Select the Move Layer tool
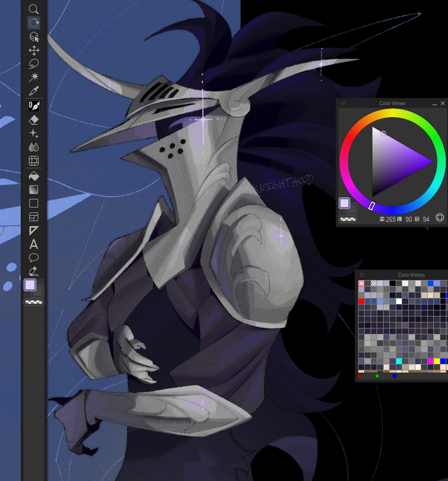This screenshot has width=448, height=481. (34, 51)
